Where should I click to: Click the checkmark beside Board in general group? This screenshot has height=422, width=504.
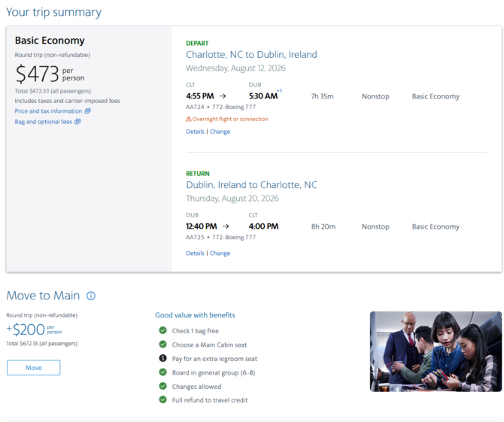click(x=162, y=372)
